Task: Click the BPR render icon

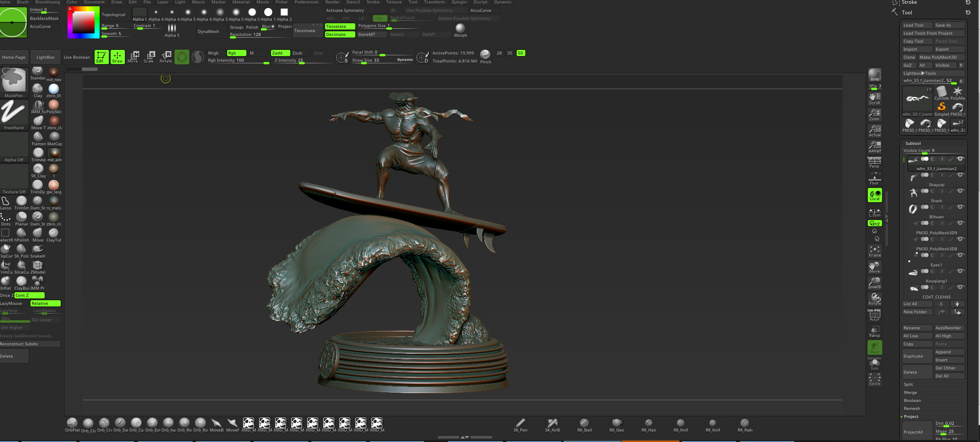Action: point(874,75)
